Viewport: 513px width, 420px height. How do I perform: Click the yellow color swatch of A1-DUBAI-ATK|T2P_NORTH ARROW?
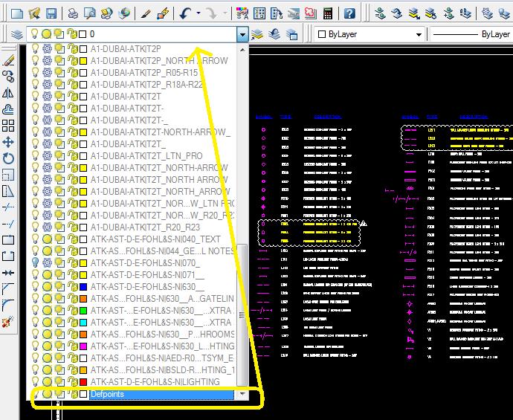coord(83,61)
